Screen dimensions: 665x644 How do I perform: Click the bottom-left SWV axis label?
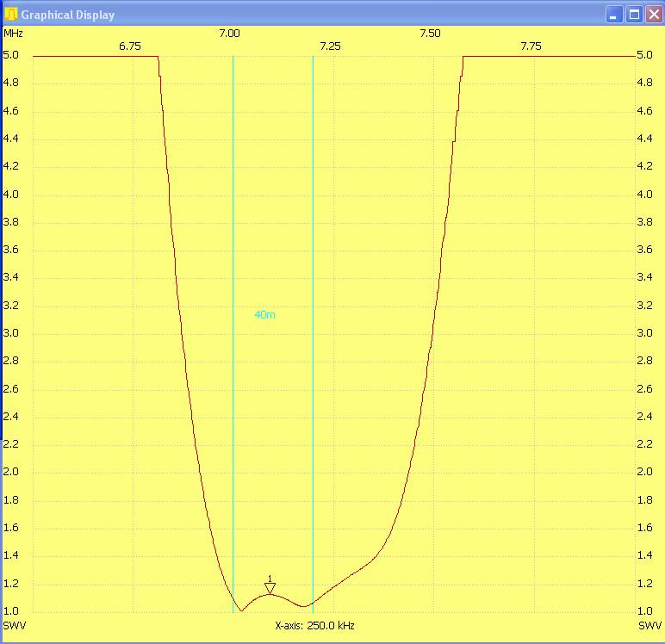coord(13,625)
